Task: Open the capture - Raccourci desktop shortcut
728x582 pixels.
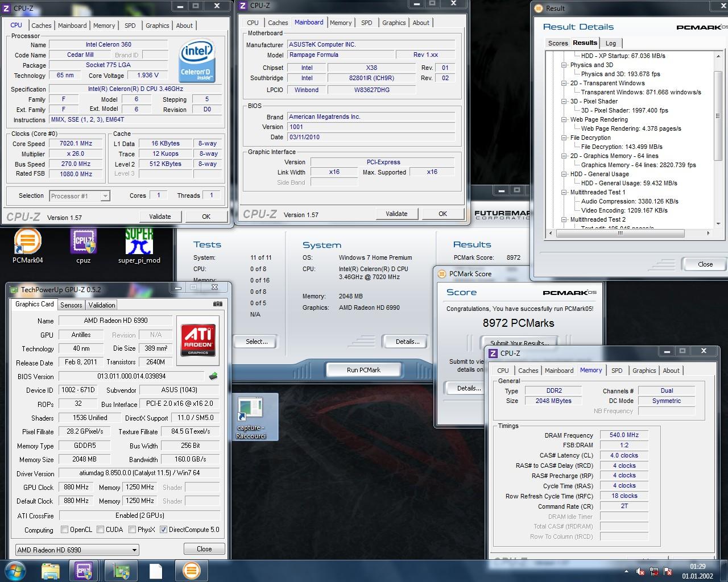Action: click(x=251, y=417)
